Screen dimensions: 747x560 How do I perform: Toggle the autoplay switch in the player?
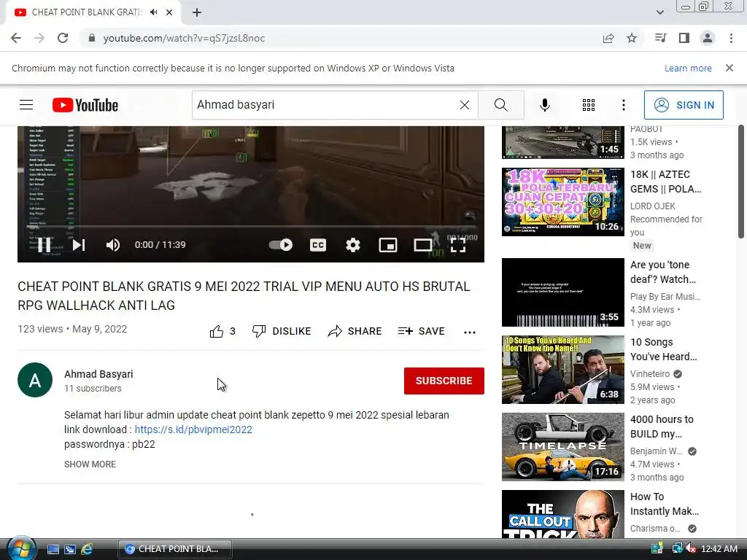[281, 245]
